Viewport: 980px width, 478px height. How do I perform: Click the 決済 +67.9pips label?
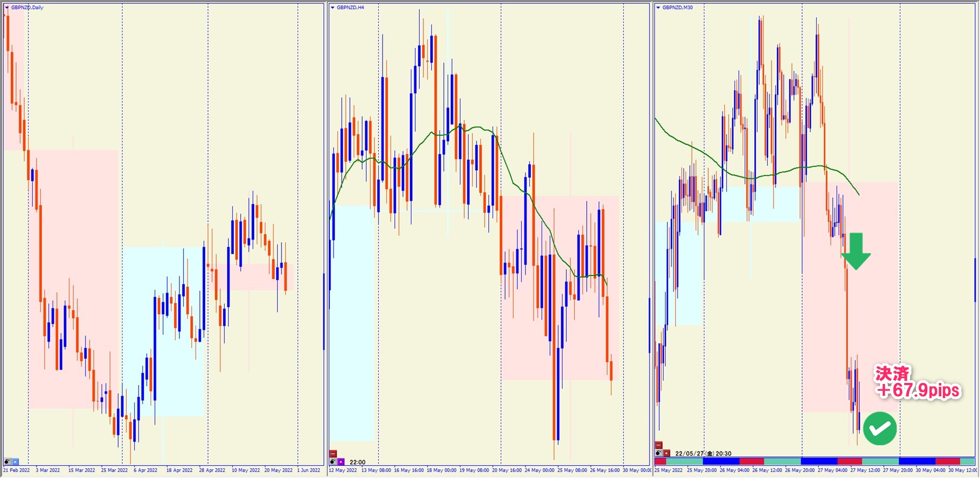pyautogui.click(x=917, y=382)
